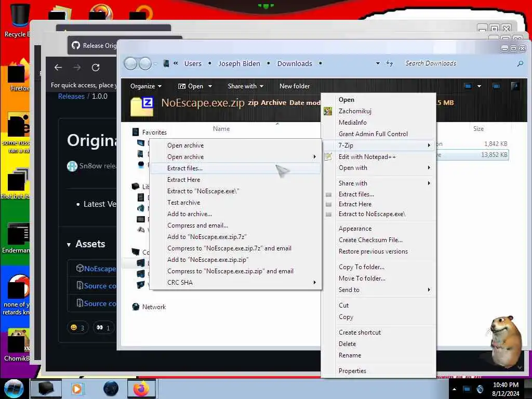Viewport: 532px width, 399px height.
Task: Sort by the Size column header
Action: tap(478, 129)
